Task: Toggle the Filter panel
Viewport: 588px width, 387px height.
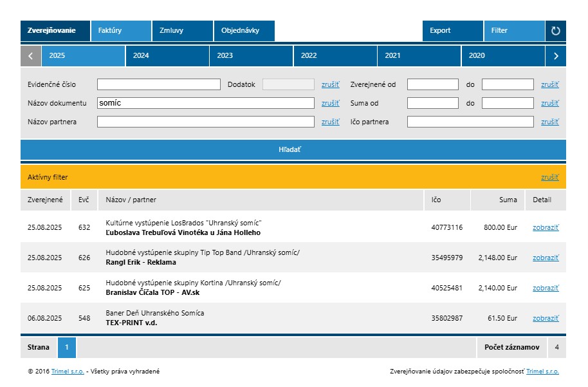Action: click(x=514, y=31)
